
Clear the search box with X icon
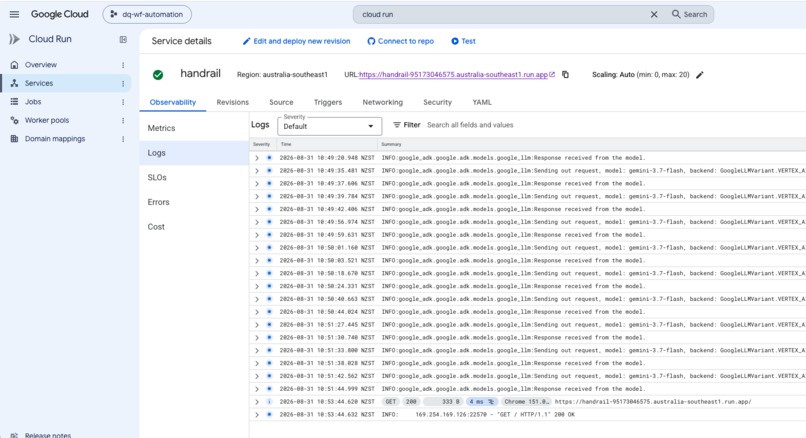pyautogui.click(x=654, y=14)
